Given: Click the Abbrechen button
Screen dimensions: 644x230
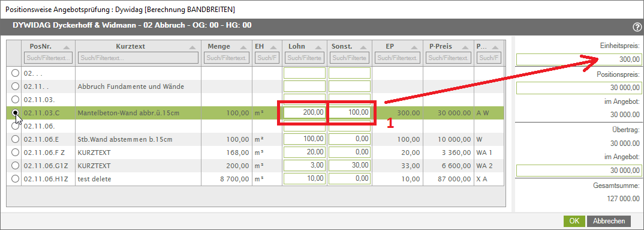Looking at the screenshot, I should coord(609,221).
